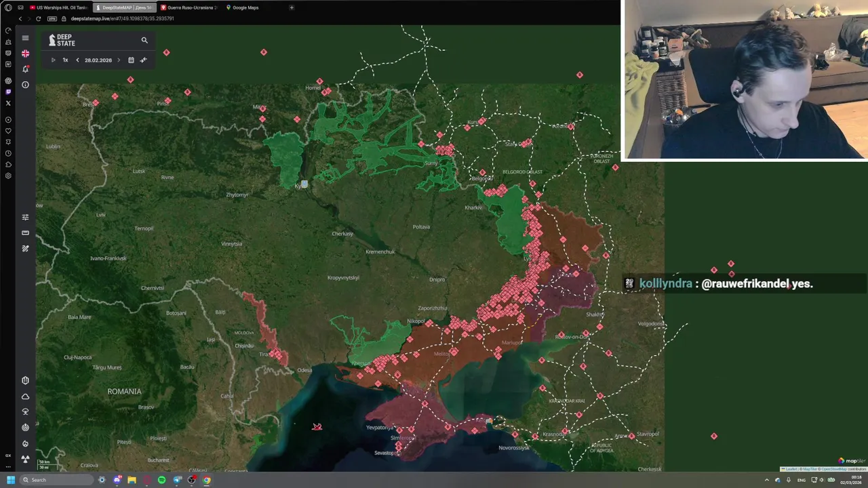
Task: Click the Sevastopol label in Crimea
Action: click(x=387, y=453)
